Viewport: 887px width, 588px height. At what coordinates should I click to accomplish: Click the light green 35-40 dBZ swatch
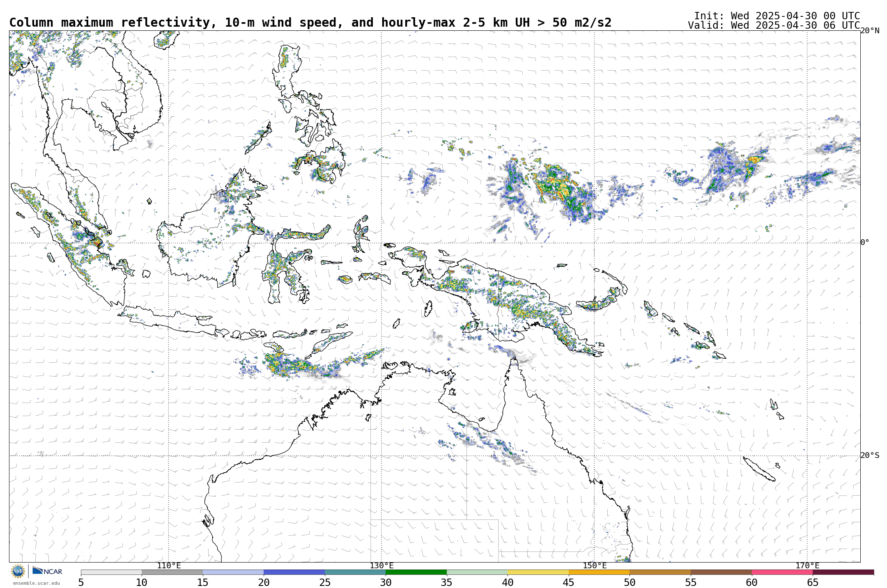(477, 572)
